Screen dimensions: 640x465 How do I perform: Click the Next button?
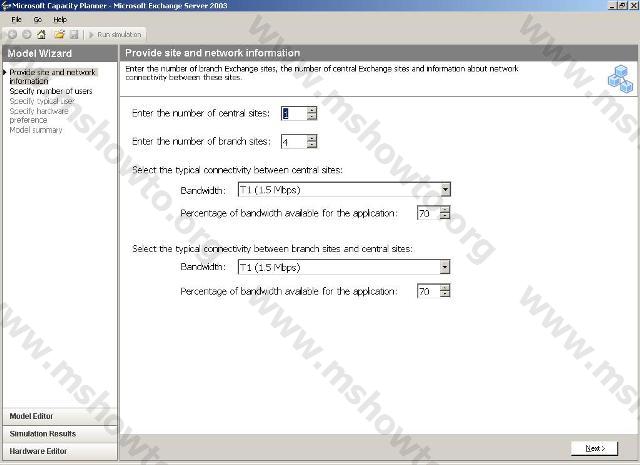[x=594, y=448]
